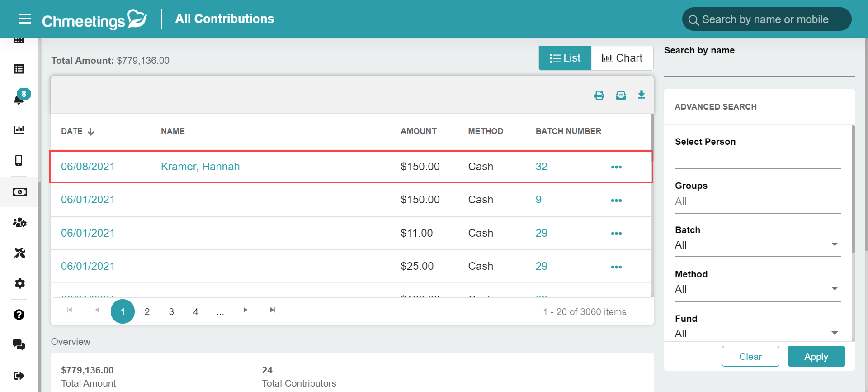Expand the Batch dropdown
The image size is (868, 392).
758,245
